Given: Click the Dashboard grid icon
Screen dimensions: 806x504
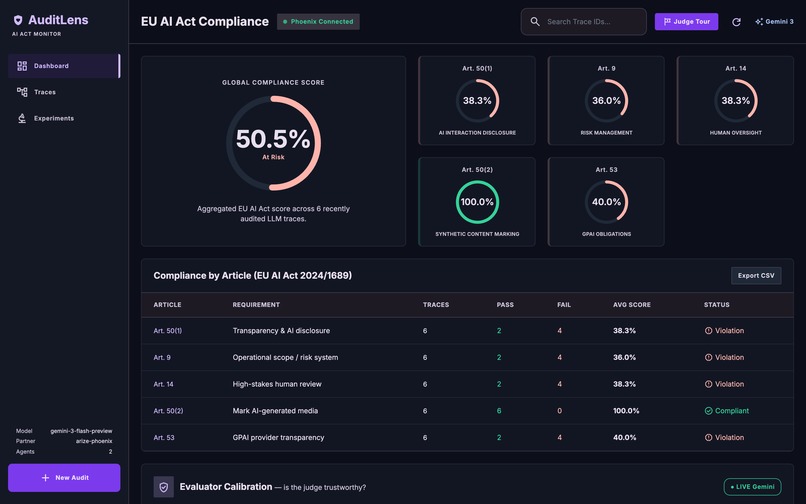Looking at the screenshot, I should pyautogui.click(x=22, y=66).
